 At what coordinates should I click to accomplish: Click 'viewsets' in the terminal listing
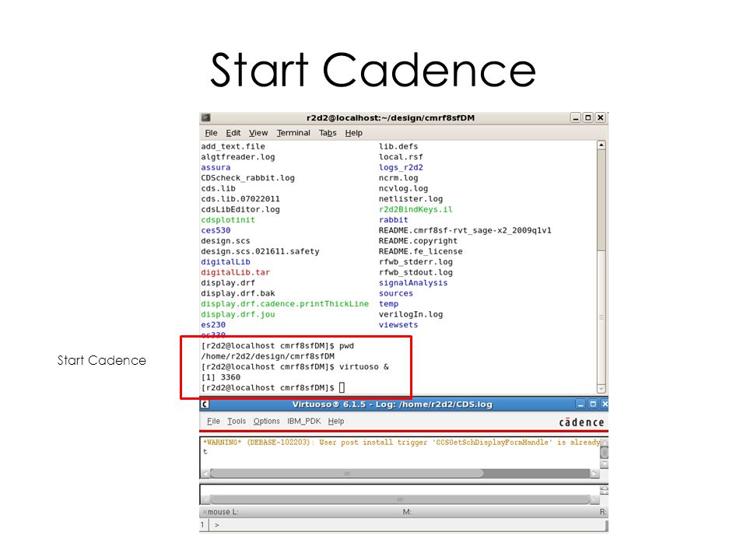[x=398, y=325]
